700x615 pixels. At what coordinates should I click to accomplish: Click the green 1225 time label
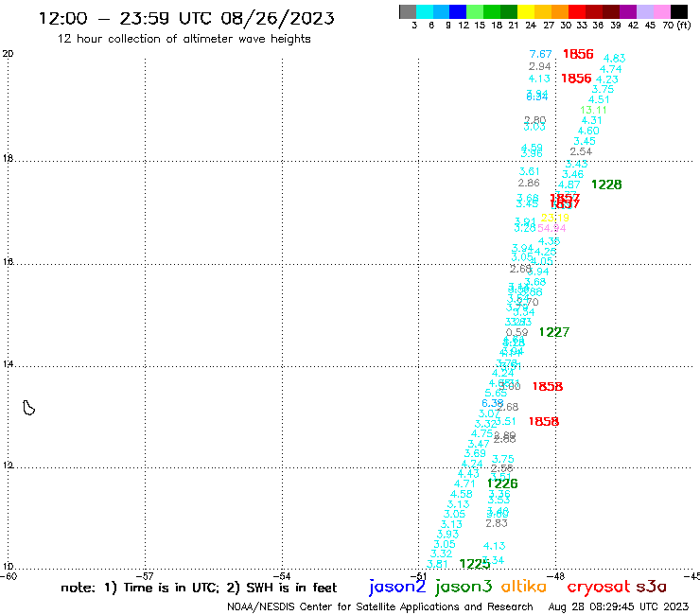pyautogui.click(x=475, y=564)
